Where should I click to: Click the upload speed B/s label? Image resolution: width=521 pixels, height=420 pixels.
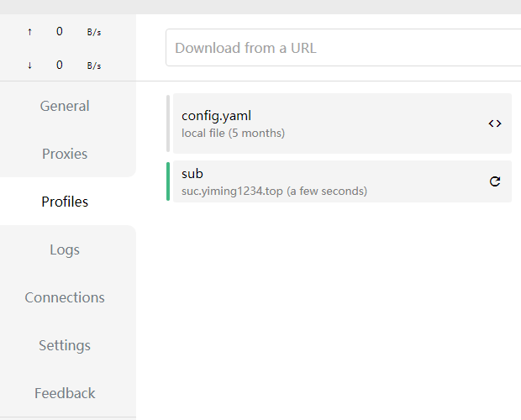coord(93,32)
